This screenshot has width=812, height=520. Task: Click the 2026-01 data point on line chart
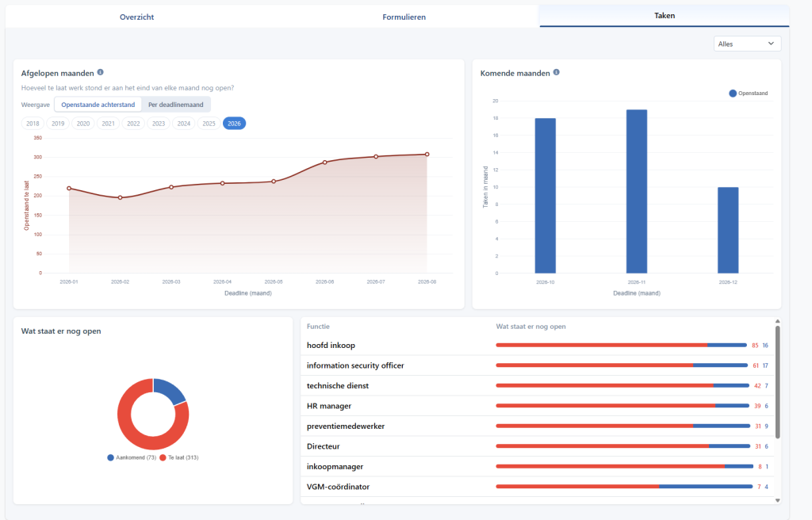[69, 189]
